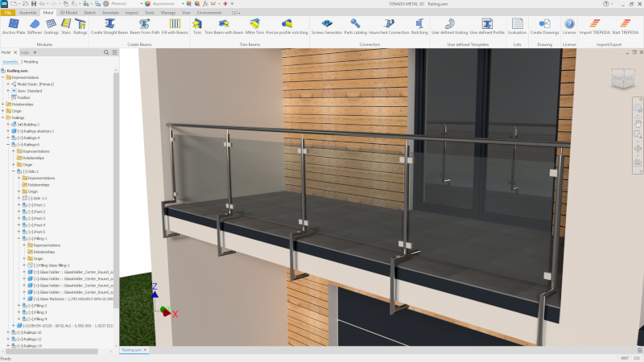Click the ViewCube in the viewport
The image size is (644, 362).
pos(623,79)
